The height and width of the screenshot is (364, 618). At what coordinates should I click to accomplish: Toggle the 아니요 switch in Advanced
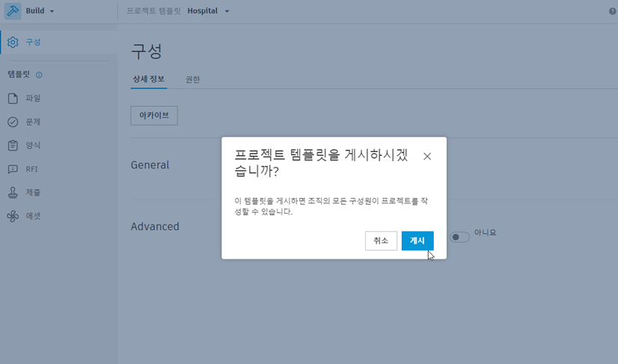pos(459,237)
